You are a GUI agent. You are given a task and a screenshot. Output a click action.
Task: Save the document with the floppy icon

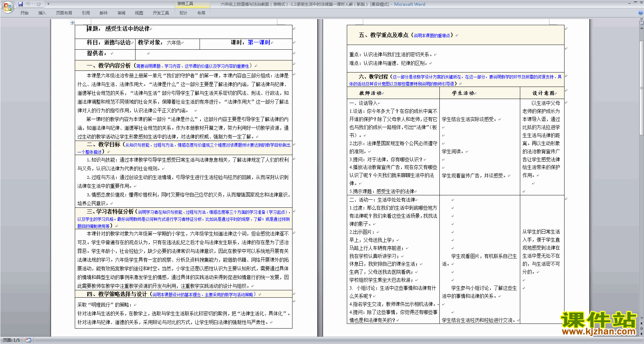pos(20,4)
